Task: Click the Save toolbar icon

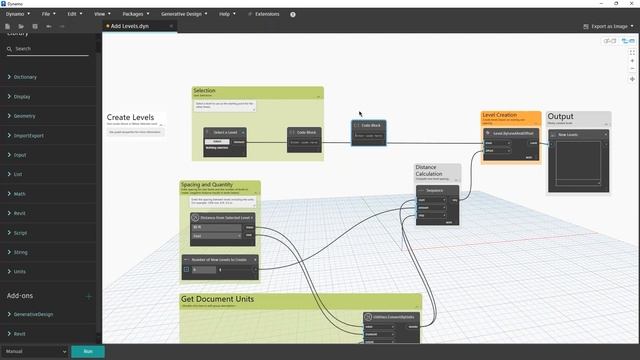Action: [35, 27]
